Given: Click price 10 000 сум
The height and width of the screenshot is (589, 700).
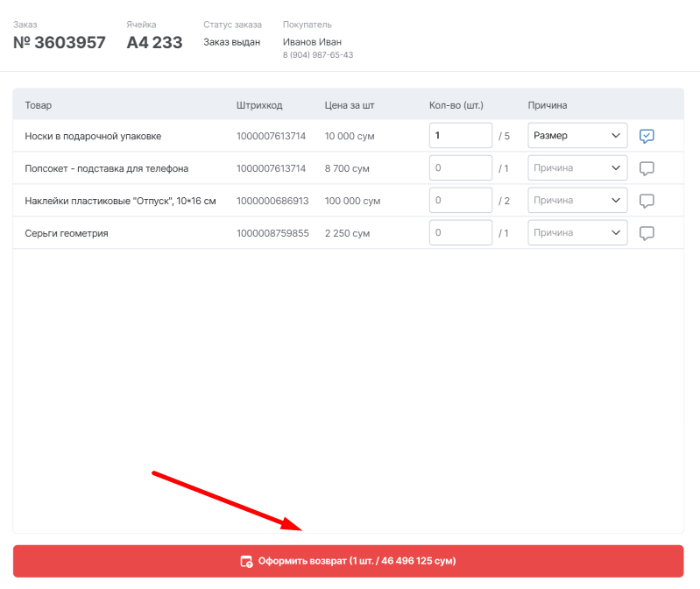Looking at the screenshot, I should click(350, 136).
